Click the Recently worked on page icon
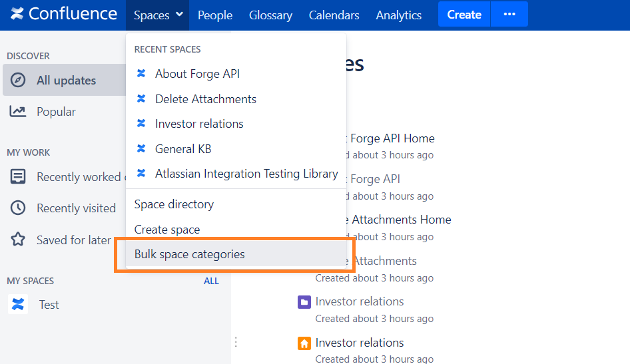Viewport: 630px width, 364px height. pos(18,176)
